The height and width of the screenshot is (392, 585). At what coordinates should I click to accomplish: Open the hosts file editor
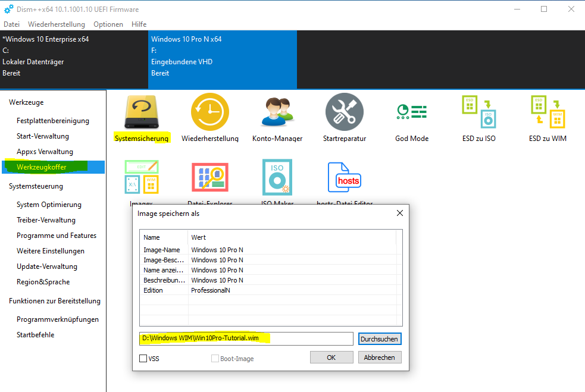pyautogui.click(x=345, y=177)
